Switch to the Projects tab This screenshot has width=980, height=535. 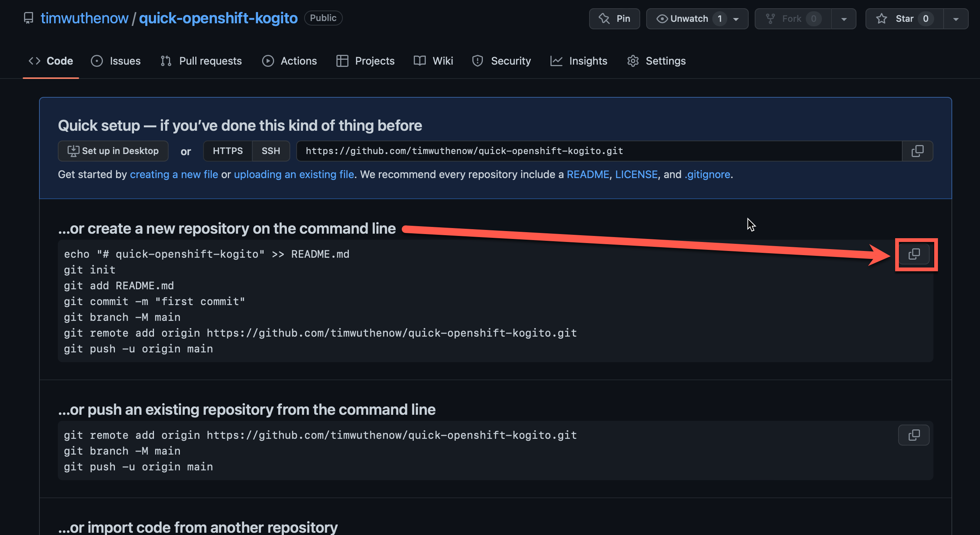(365, 61)
